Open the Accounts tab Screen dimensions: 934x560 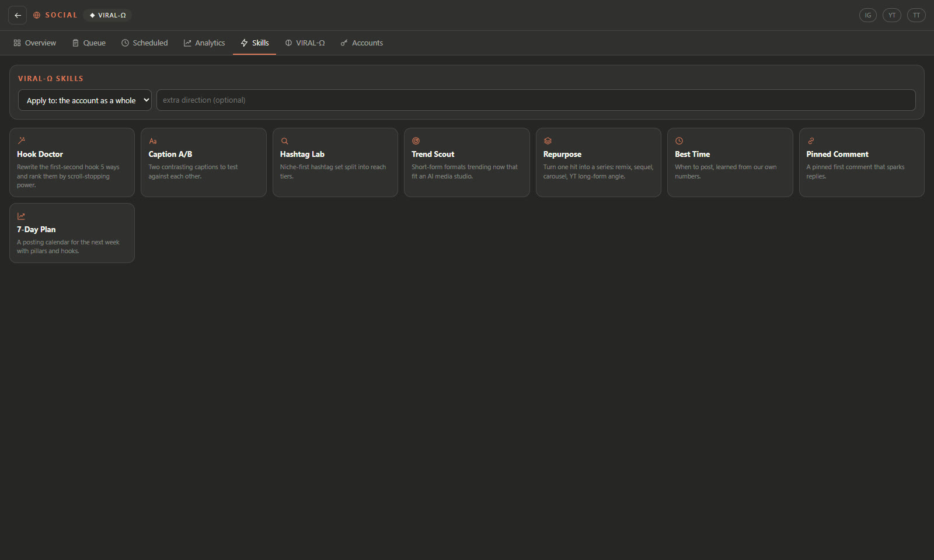(362, 43)
